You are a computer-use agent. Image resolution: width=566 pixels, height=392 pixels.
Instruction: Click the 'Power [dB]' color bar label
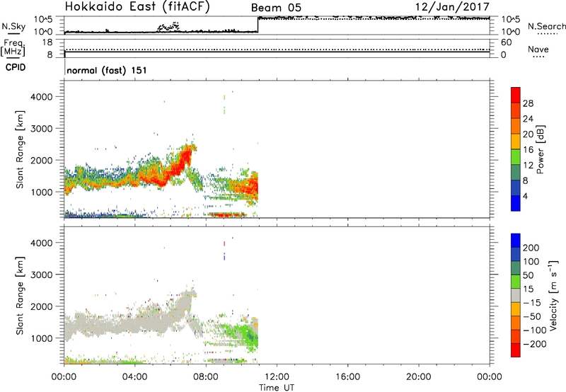click(540, 149)
